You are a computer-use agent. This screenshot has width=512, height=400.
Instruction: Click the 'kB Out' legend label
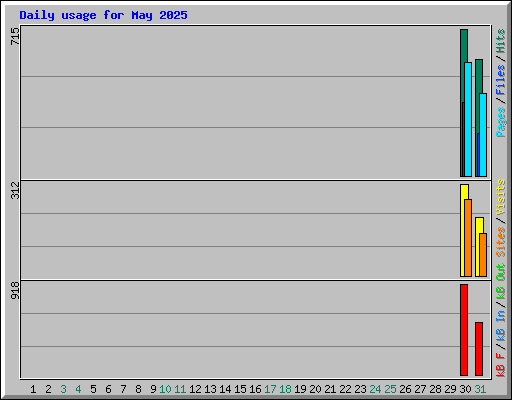tap(501, 282)
